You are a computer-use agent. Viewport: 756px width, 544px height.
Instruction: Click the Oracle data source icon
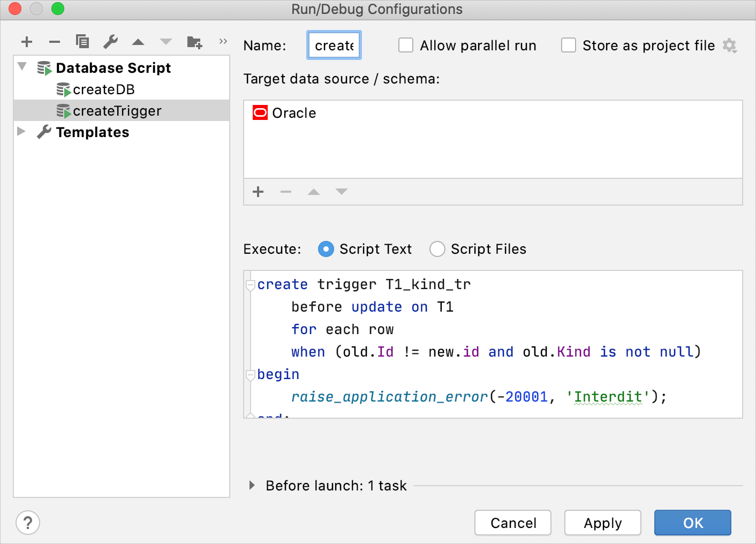[x=260, y=112]
